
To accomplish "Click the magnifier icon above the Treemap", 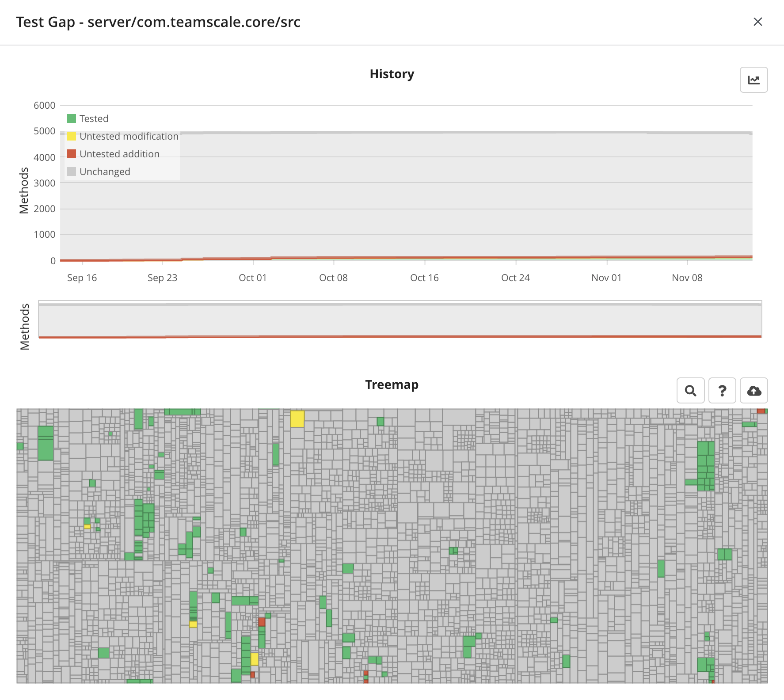I will tap(691, 391).
